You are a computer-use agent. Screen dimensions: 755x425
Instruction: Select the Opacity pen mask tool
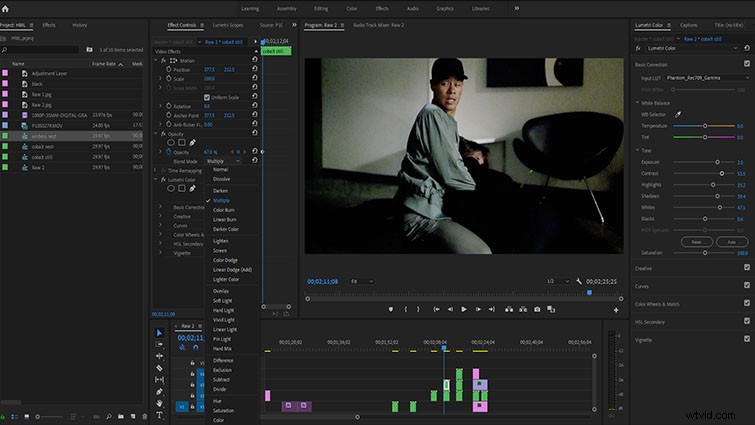(193, 142)
